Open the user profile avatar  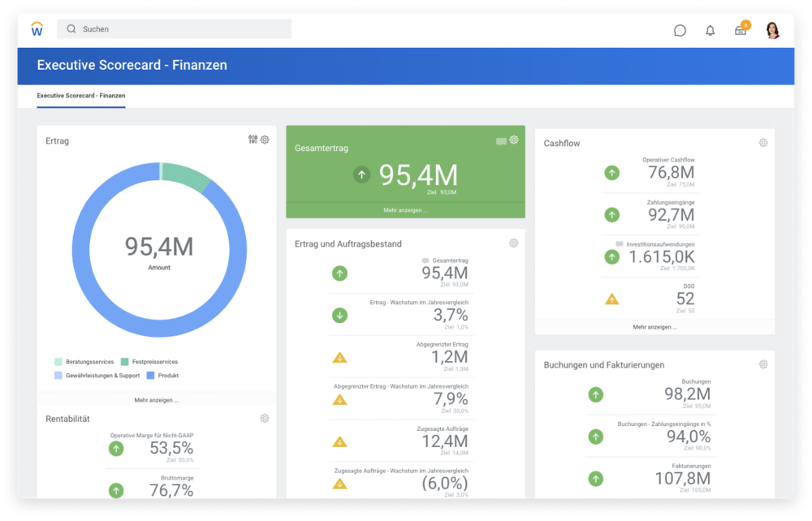[x=773, y=30]
